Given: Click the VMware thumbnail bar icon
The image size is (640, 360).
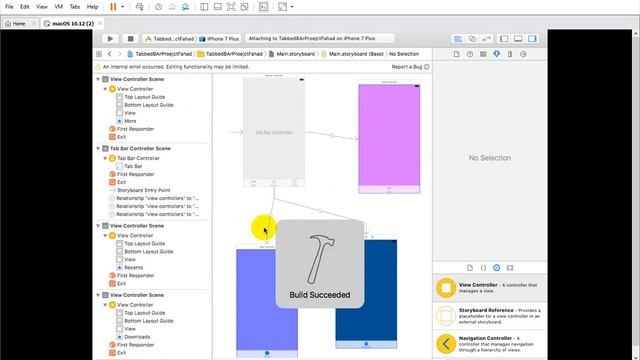Looking at the screenshot, I should (x=218, y=7).
